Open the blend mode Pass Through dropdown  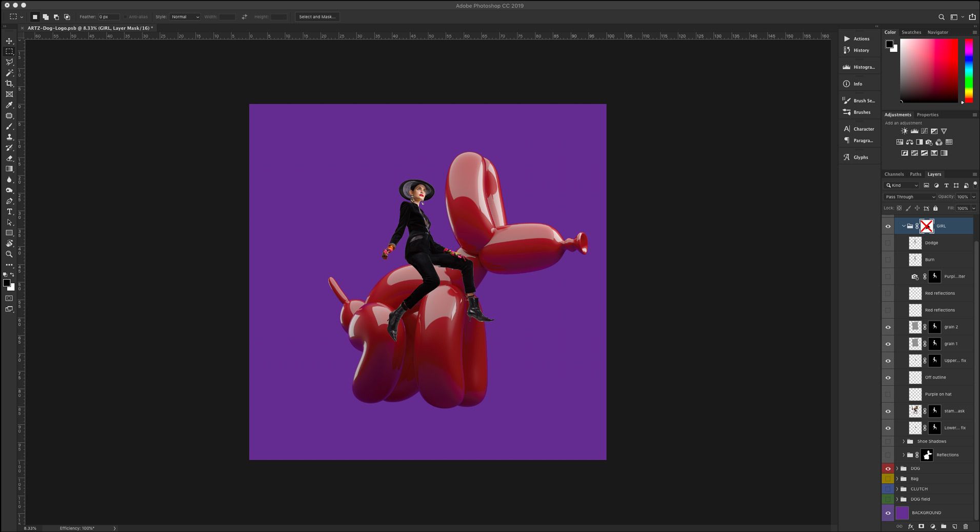(x=910, y=196)
